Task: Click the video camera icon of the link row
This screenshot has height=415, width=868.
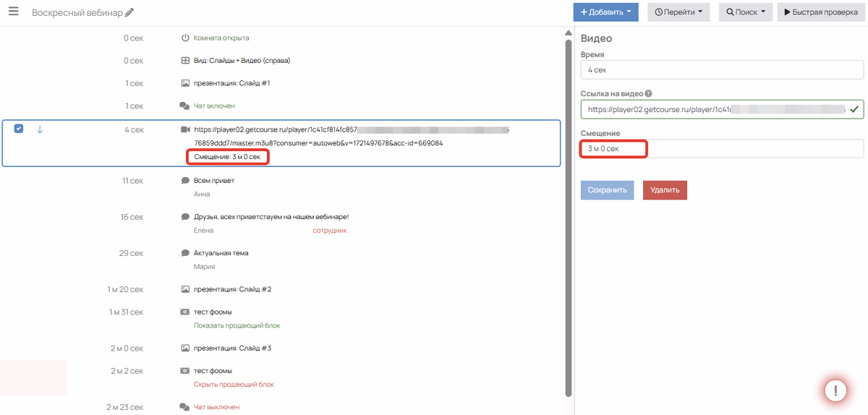Action: point(185,130)
